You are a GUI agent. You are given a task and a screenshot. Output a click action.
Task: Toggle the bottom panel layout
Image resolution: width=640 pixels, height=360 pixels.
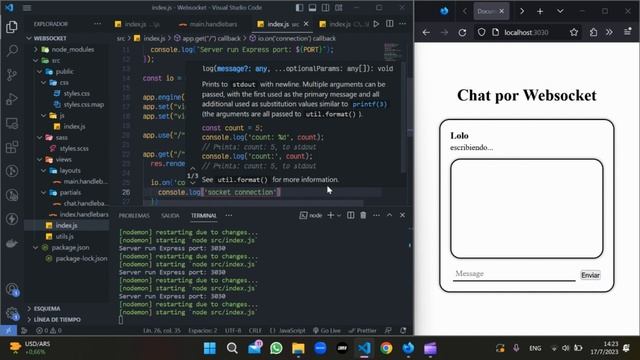(313, 8)
